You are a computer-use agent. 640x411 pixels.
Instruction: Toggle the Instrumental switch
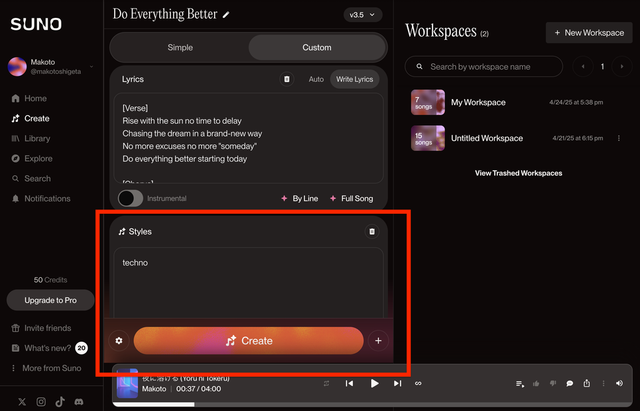tap(130, 198)
